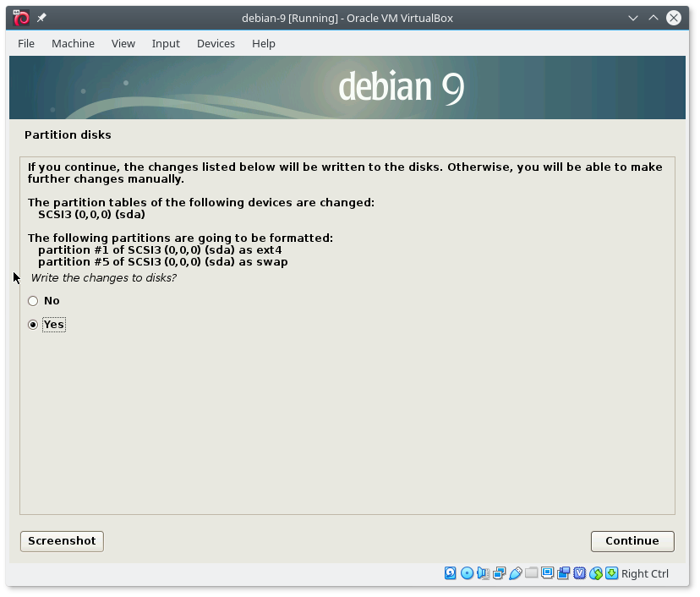Click the video capture status icon
Image resolution: width=700 pixels, height=597 pixels.
563,573
